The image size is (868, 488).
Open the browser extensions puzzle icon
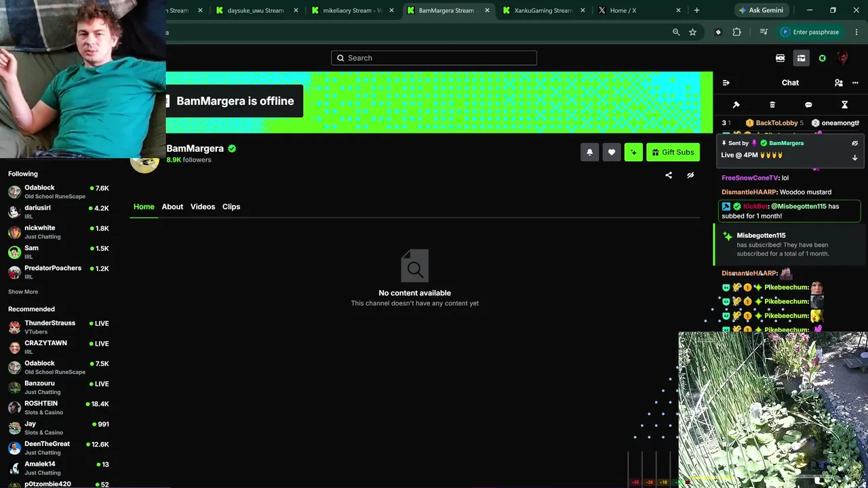pyautogui.click(x=737, y=32)
